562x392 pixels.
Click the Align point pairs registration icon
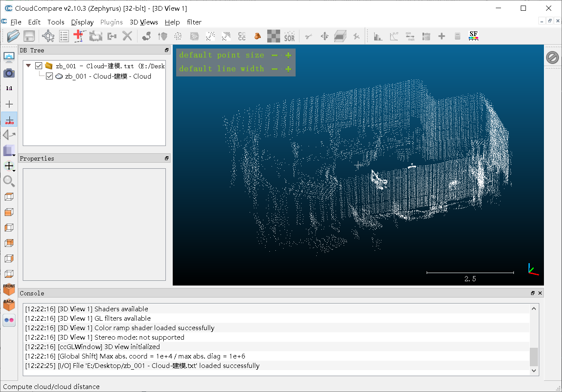[147, 36]
